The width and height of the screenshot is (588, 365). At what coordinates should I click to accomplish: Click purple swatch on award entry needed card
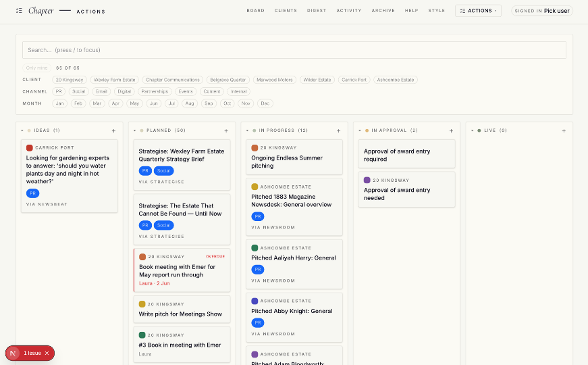coord(367,180)
